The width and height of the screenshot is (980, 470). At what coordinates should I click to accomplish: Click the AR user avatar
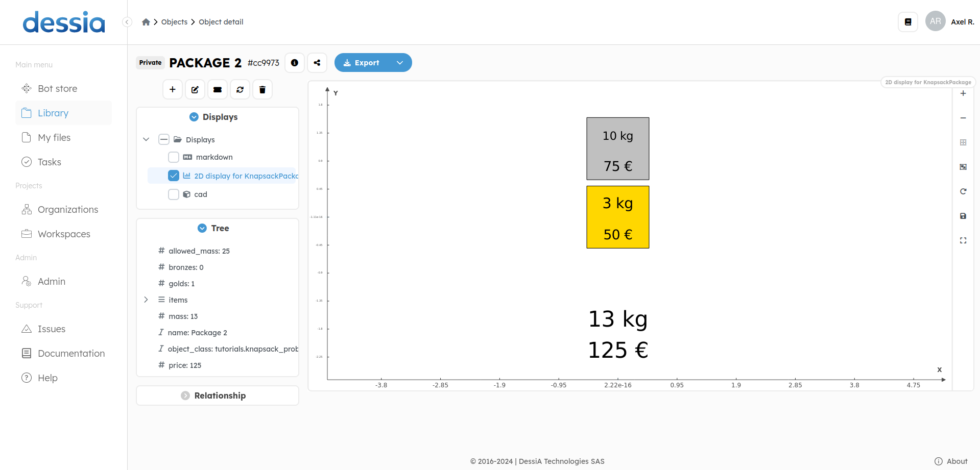[936, 21]
